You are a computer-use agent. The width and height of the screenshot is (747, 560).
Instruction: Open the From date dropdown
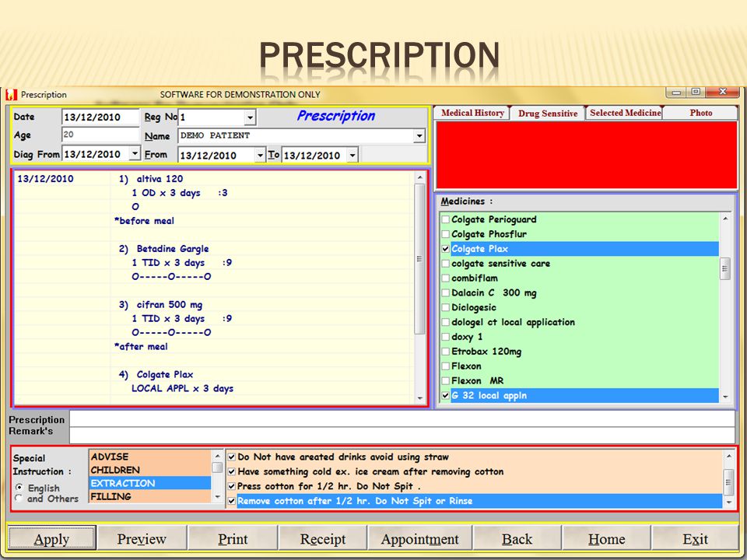260,155
